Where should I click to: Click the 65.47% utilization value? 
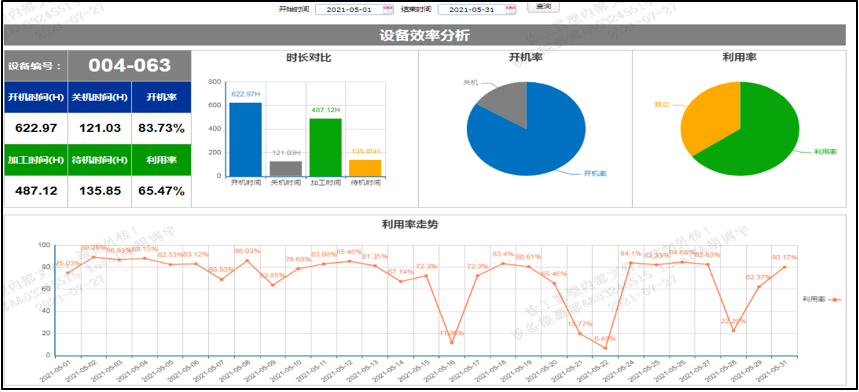[x=162, y=191]
